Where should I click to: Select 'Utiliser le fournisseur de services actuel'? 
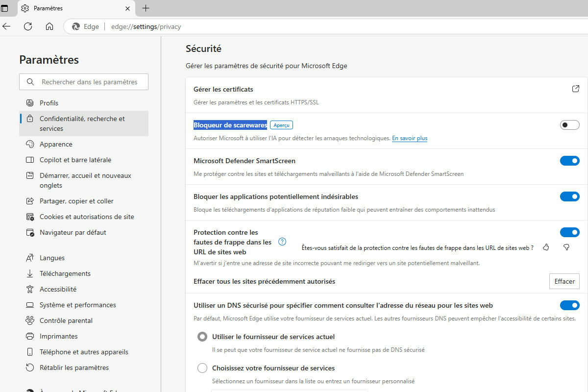[202, 337]
